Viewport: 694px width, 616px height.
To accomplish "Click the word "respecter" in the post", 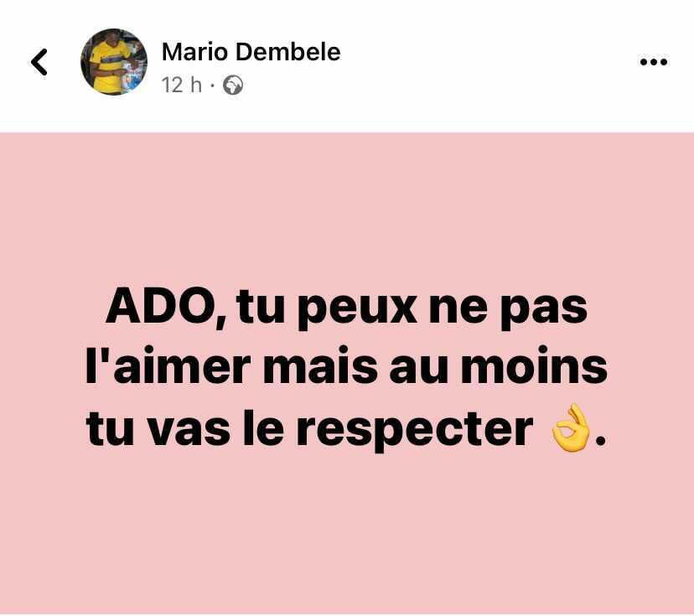I will 415,431.
